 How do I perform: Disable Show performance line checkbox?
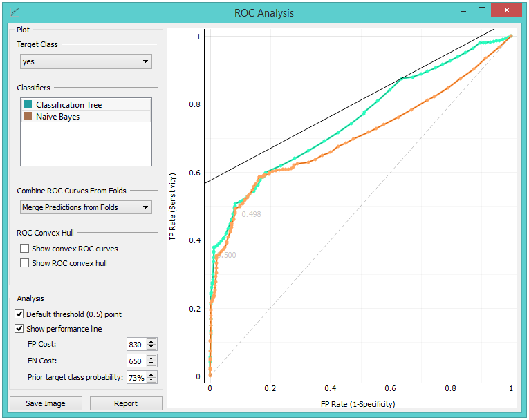pyautogui.click(x=19, y=329)
